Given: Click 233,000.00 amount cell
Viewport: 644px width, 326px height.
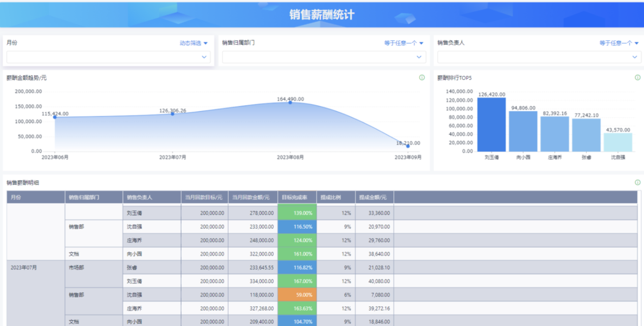Looking at the screenshot, I should pyautogui.click(x=253, y=227).
